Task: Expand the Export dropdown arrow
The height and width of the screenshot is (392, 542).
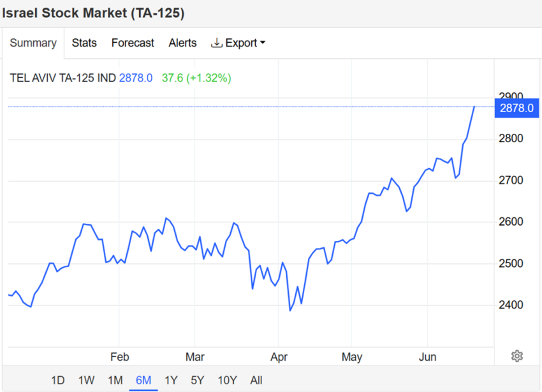Action: click(x=262, y=43)
